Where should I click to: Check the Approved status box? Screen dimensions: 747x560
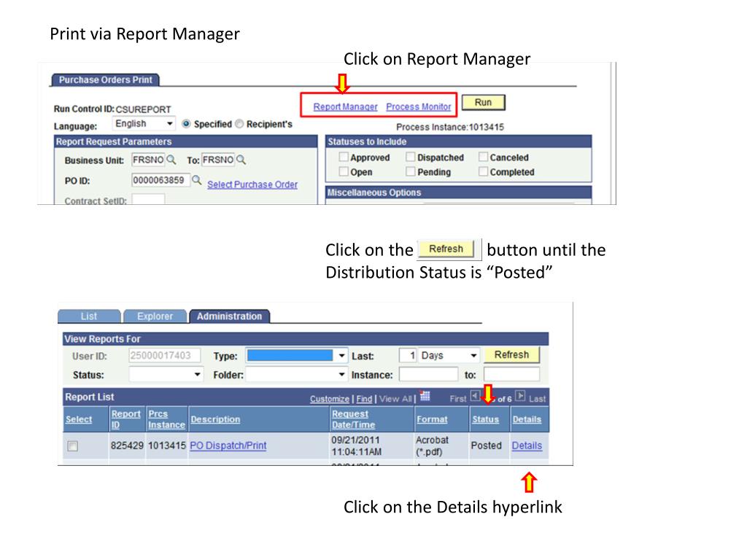point(344,157)
